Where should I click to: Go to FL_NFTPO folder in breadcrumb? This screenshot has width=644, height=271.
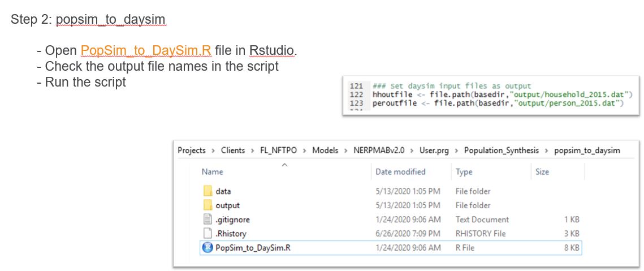point(278,150)
